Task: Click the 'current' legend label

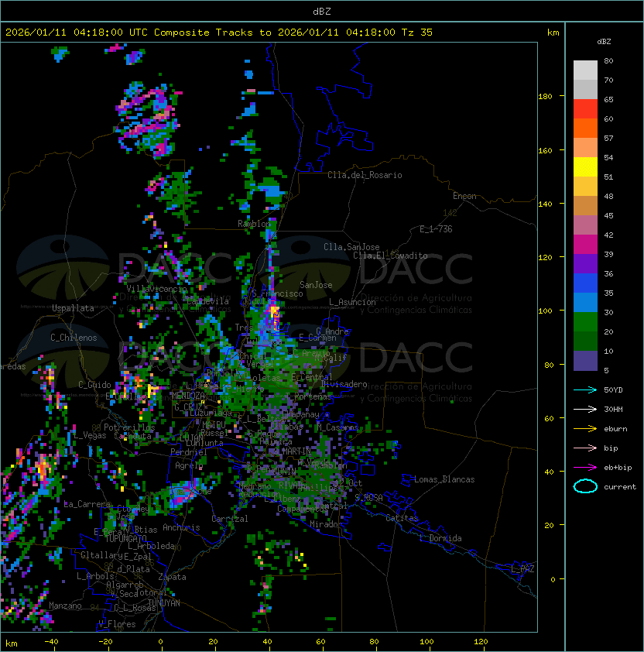Action: [x=620, y=487]
